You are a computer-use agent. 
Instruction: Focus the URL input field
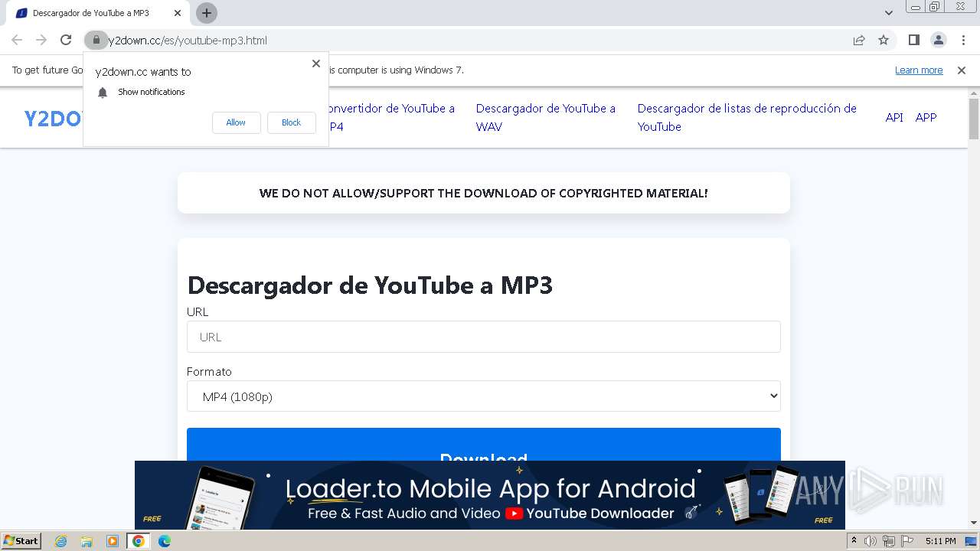point(484,337)
